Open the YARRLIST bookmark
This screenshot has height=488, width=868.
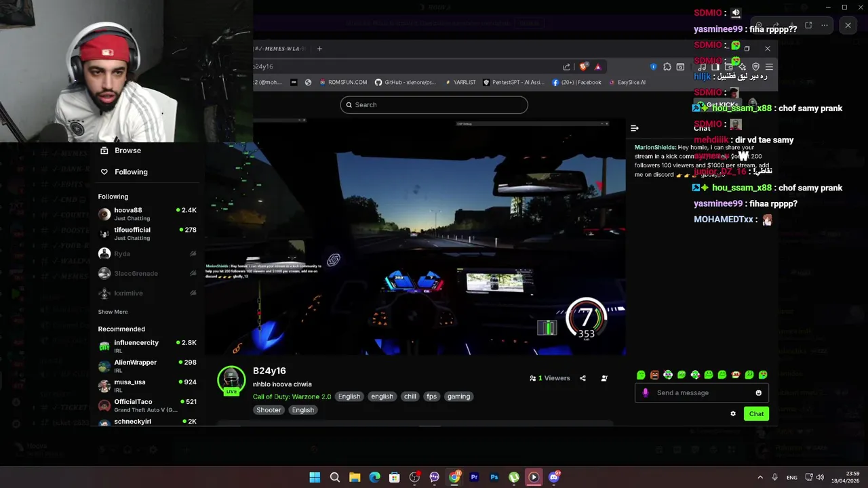point(460,83)
